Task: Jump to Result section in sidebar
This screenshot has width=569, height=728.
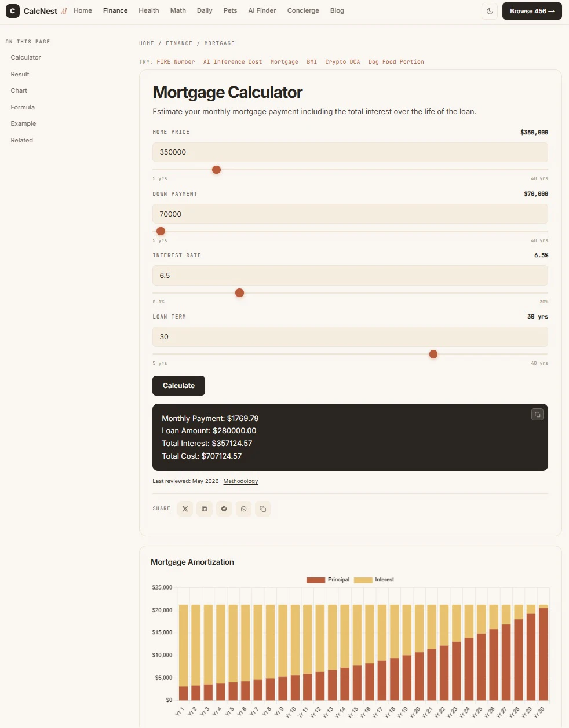Action: coord(20,74)
